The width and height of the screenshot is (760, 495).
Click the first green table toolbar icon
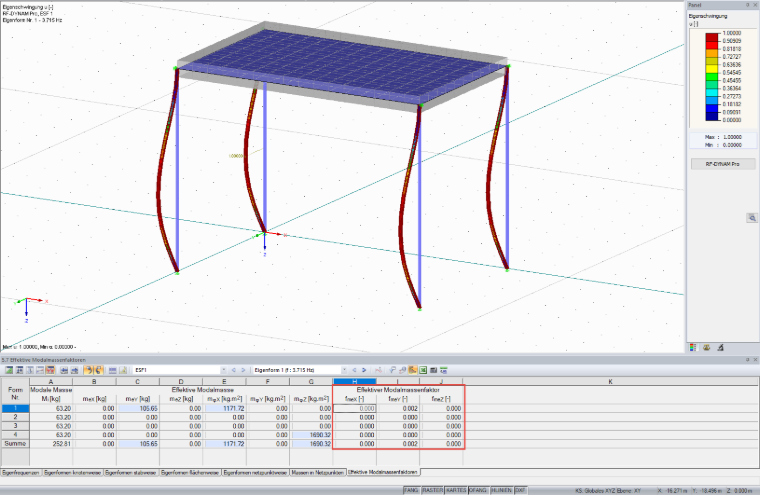[x=9, y=370]
